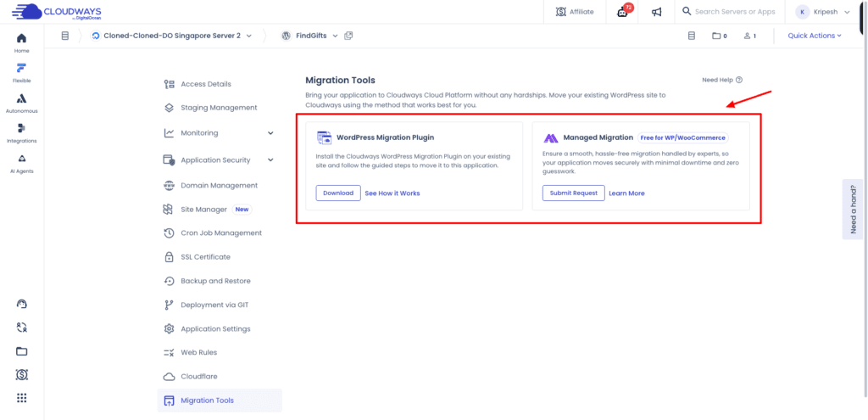Click the Free for WP/WooCommerce badge
Viewport: 868px width, 420px height.
[x=682, y=137]
